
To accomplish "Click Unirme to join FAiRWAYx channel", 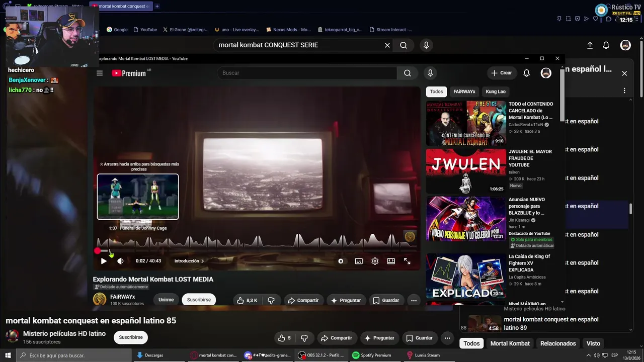I will click(x=166, y=300).
